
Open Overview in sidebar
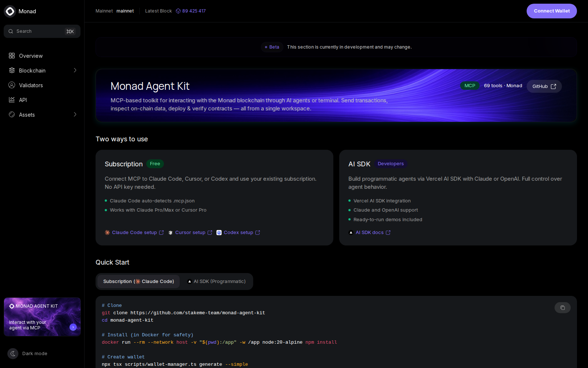(x=42, y=56)
